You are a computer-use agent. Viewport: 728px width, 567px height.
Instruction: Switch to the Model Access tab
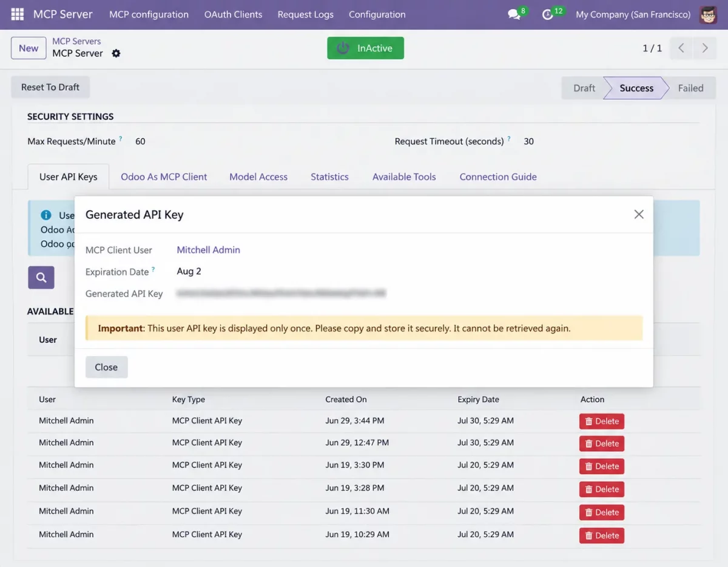(258, 176)
